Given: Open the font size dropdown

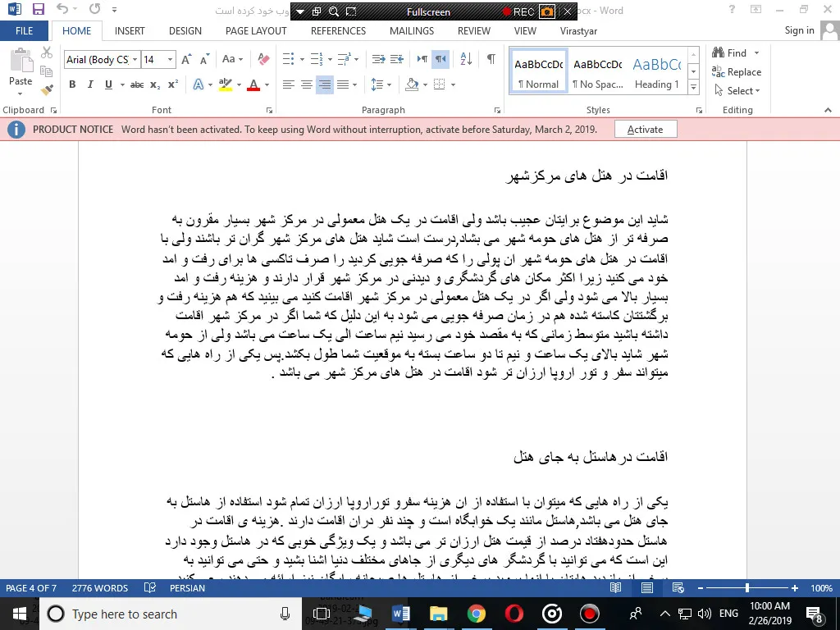Looking at the screenshot, I should click(x=170, y=59).
